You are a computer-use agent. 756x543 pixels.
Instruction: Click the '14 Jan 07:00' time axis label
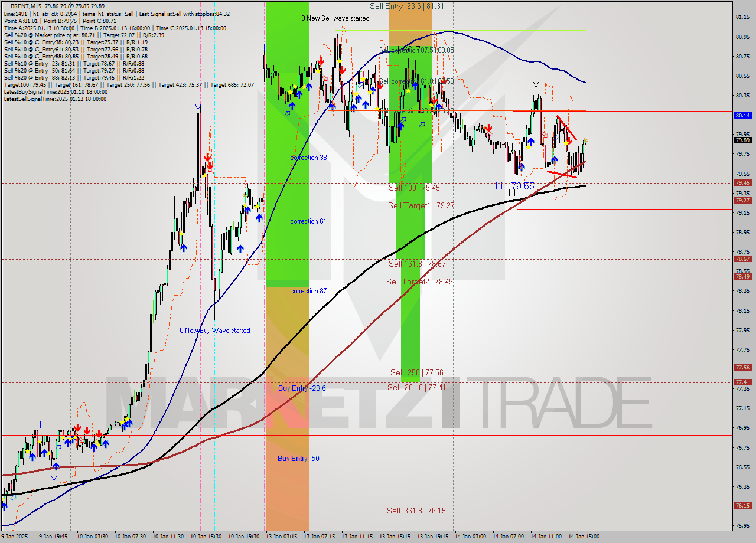click(509, 537)
